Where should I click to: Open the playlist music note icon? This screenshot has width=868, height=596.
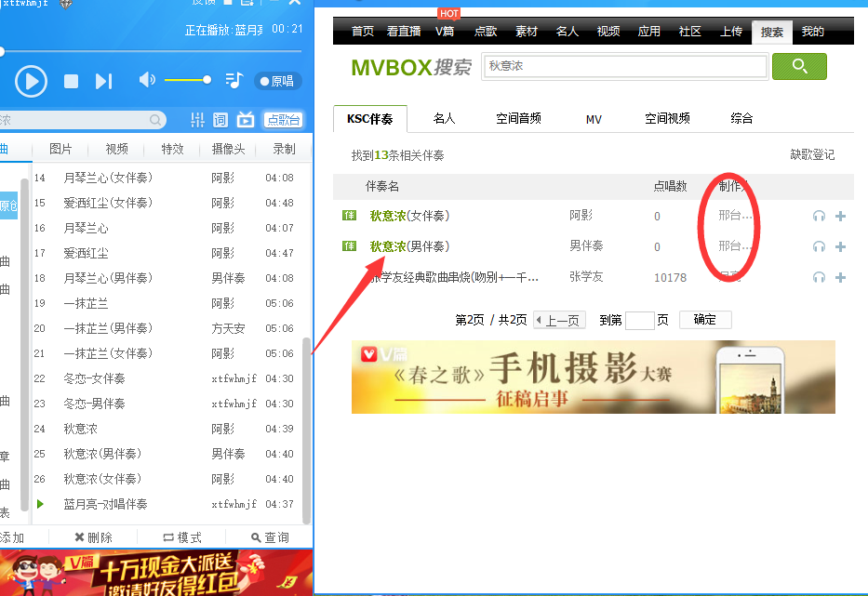point(234,81)
